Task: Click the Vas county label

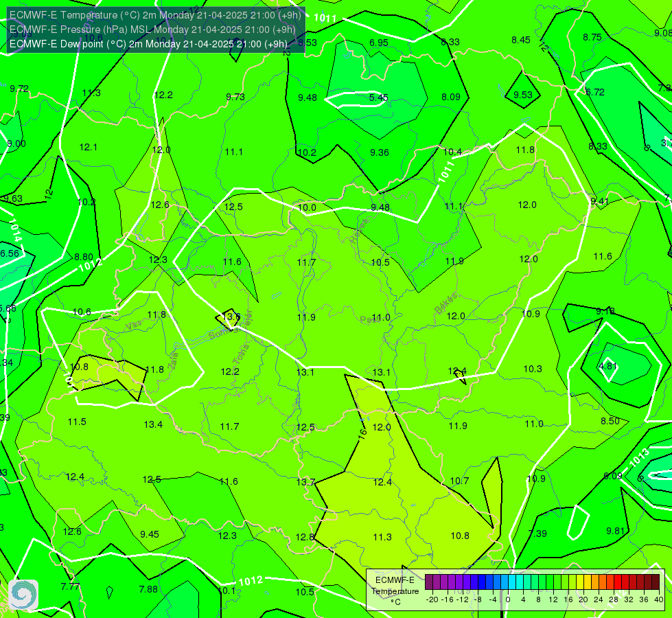Action: point(134,326)
